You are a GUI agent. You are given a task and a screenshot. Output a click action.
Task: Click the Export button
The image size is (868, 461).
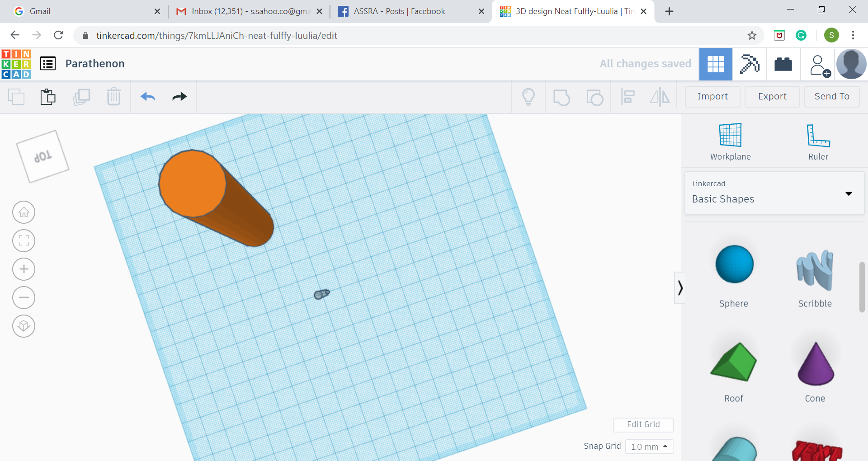(x=772, y=96)
